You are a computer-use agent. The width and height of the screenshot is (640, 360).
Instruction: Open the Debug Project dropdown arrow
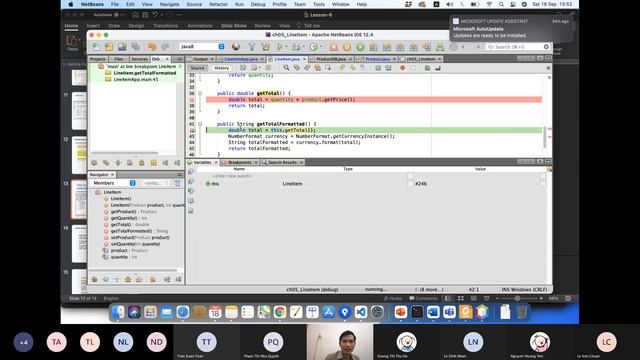[x=303, y=47]
